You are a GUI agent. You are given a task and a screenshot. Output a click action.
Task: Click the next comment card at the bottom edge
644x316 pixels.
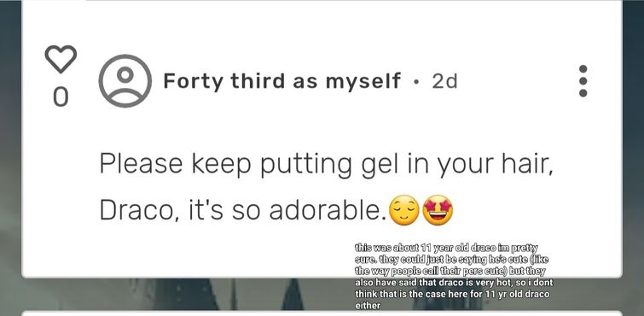[322, 313]
